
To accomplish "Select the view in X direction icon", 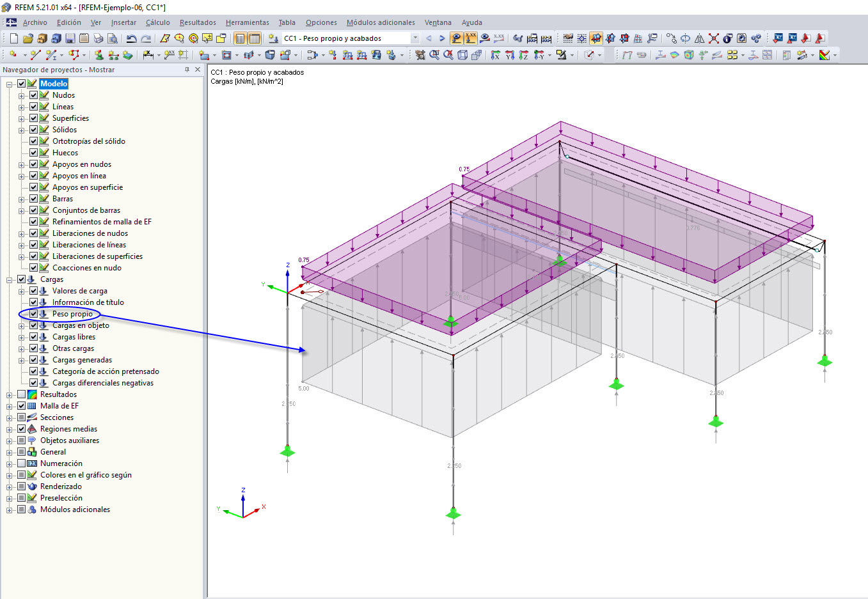I will click(x=495, y=55).
